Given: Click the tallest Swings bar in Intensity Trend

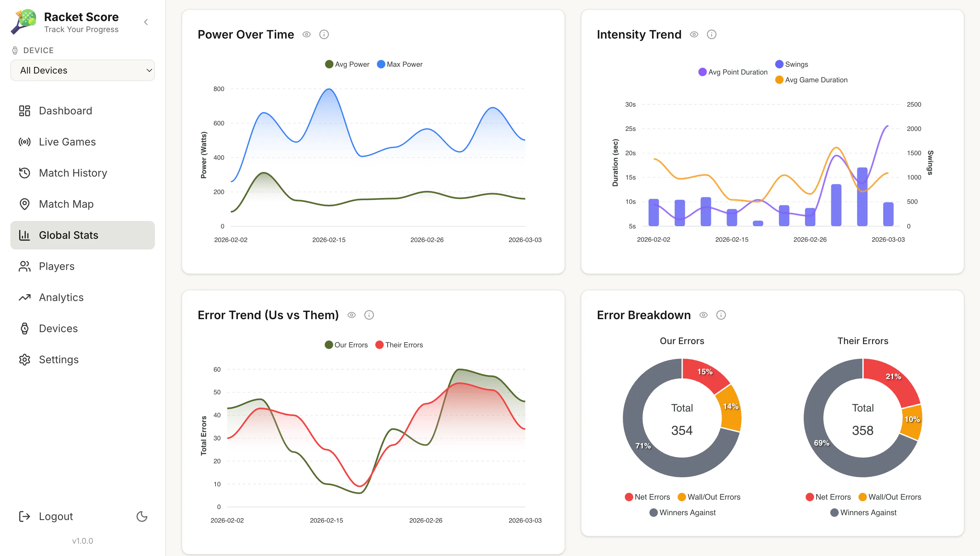Looking at the screenshot, I should pyautogui.click(x=862, y=197).
